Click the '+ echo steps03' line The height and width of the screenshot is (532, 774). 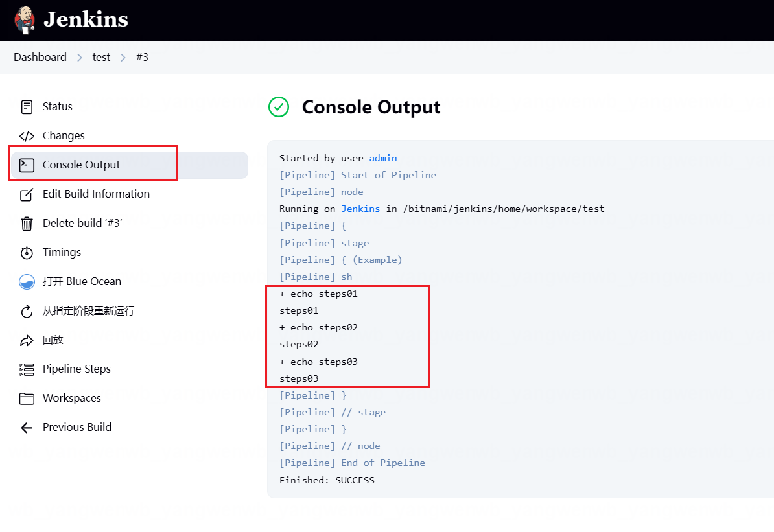(318, 362)
